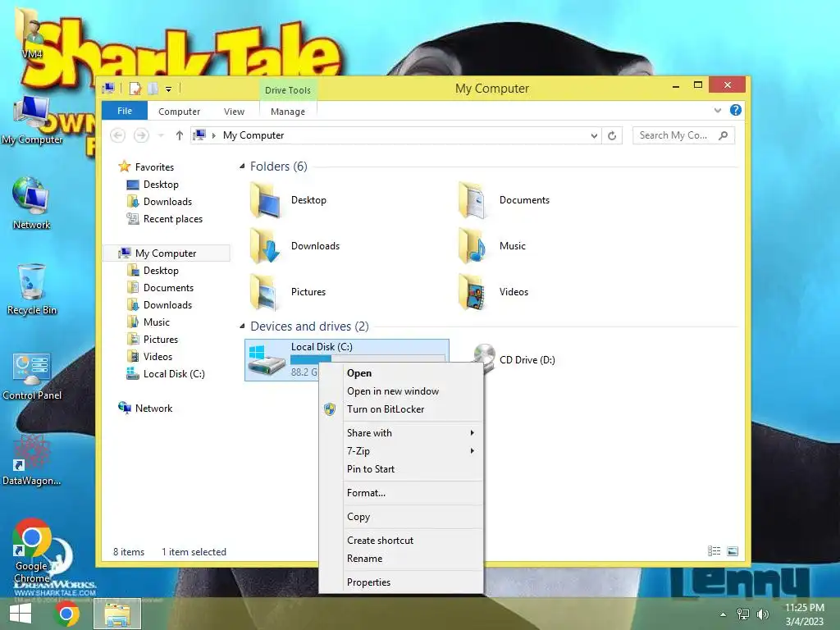
Task: Open the Windows Start button
Action: (x=20, y=614)
